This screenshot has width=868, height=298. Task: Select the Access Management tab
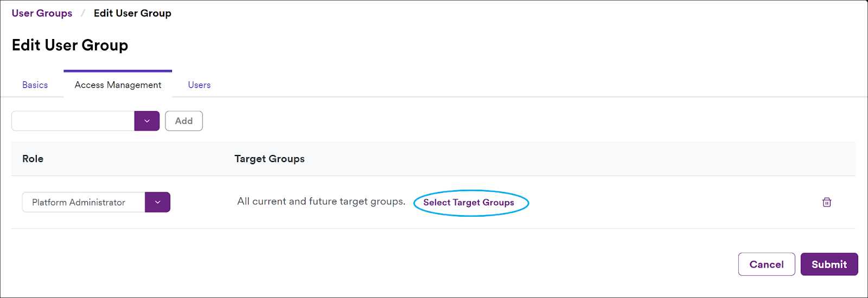point(118,85)
